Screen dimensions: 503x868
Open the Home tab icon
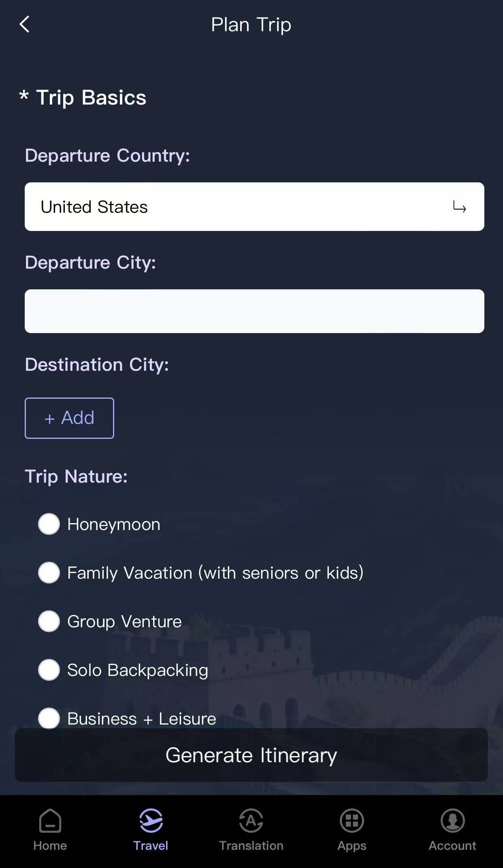point(50,820)
